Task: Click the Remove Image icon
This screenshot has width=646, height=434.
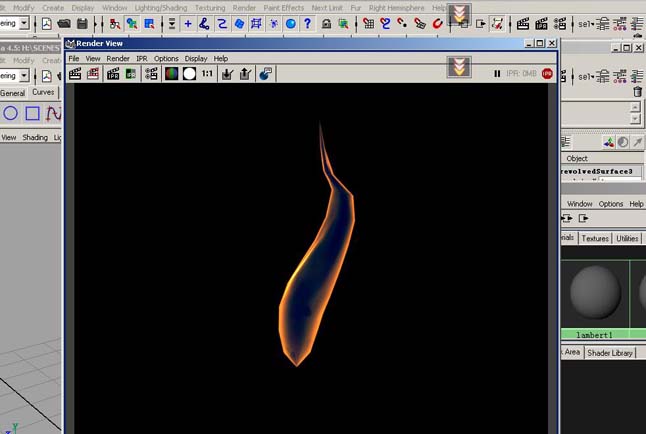Action: click(245, 74)
